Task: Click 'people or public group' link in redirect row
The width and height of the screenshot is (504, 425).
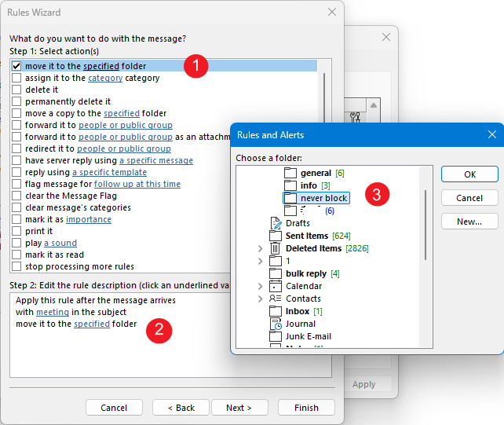Action: pyautogui.click(x=124, y=148)
